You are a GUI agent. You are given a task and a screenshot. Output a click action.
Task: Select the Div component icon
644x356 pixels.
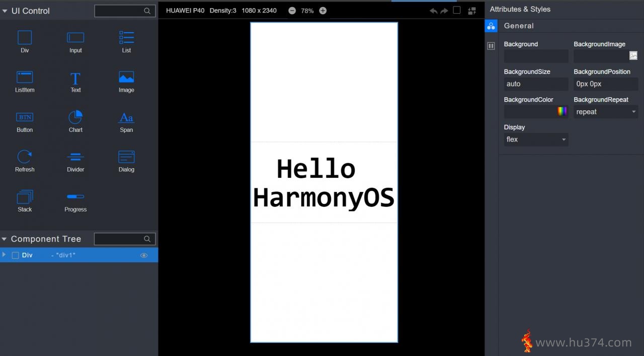[x=25, y=38]
